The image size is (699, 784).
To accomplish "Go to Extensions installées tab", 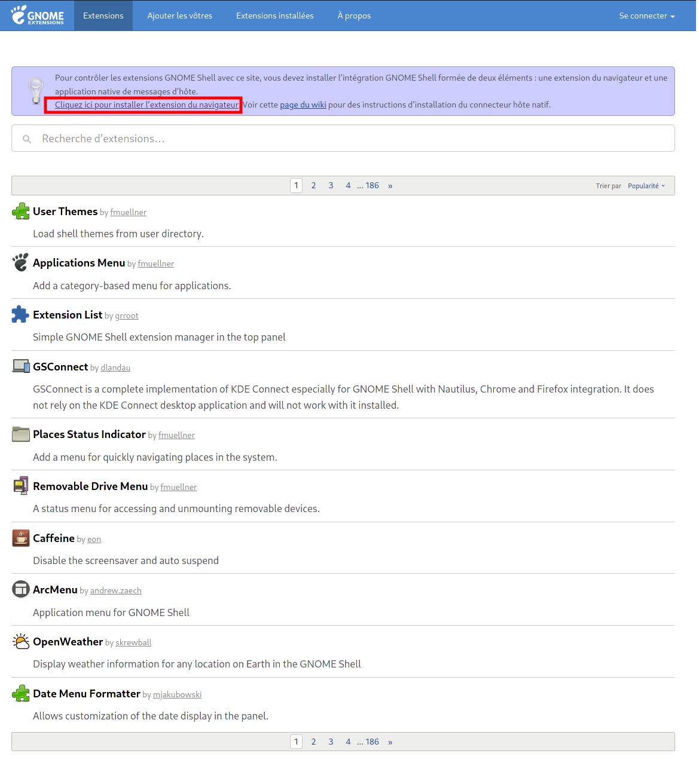I will point(275,16).
